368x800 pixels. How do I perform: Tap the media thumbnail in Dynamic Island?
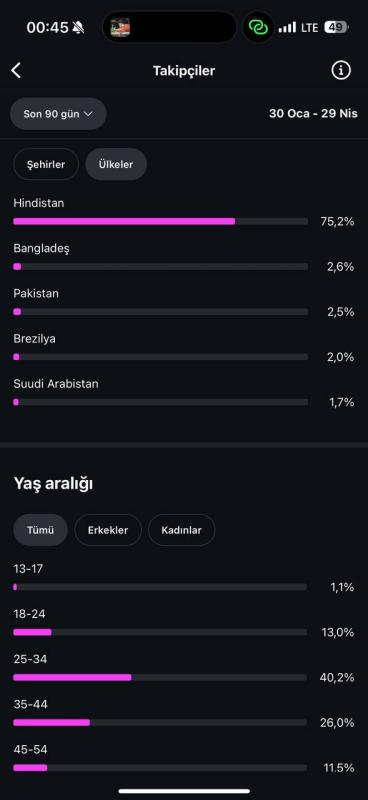(120, 27)
